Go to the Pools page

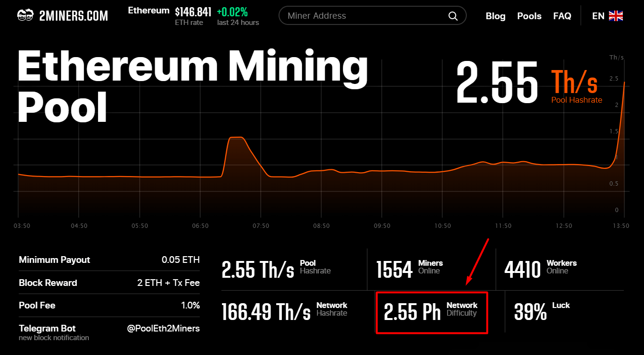tap(529, 16)
